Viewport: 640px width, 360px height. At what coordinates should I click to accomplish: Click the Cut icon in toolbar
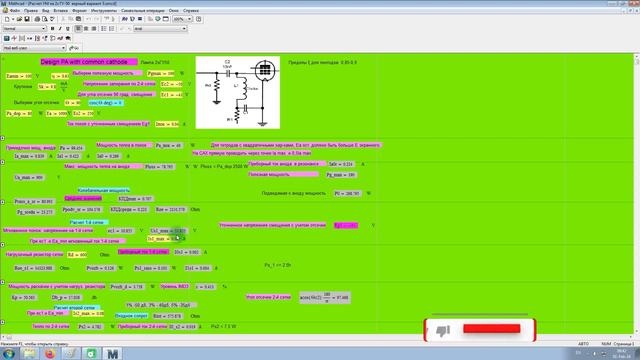(x=63, y=19)
